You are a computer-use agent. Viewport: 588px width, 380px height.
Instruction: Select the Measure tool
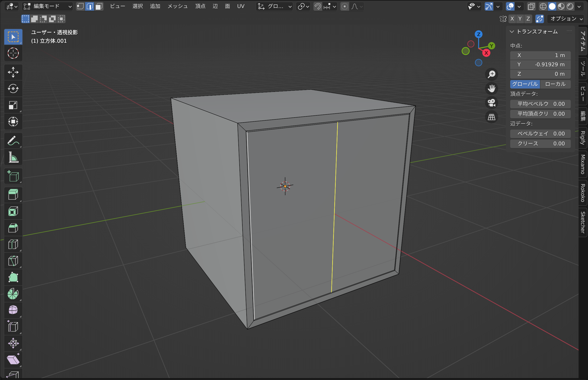[13, 157]
